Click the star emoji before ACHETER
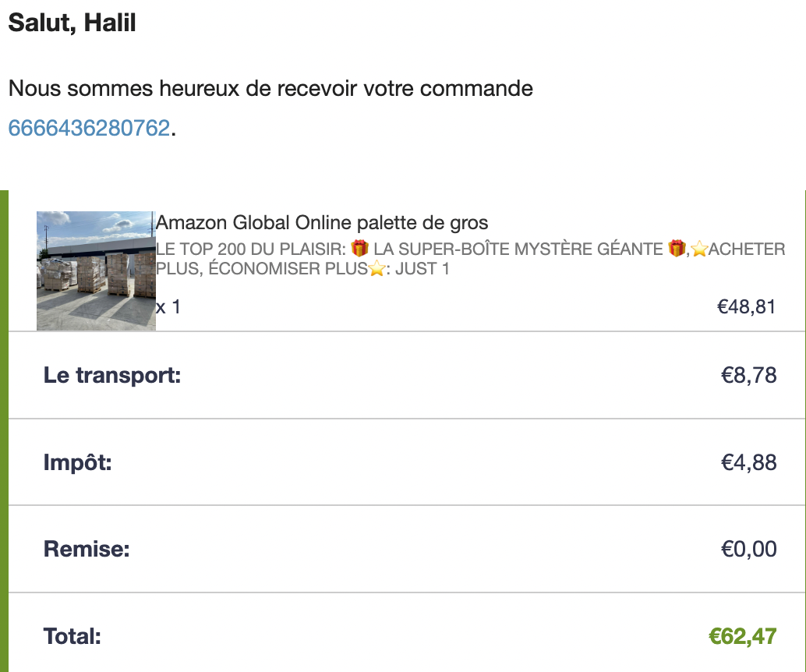The height and width of the screenshot is (672, 806). click(698, 249)
